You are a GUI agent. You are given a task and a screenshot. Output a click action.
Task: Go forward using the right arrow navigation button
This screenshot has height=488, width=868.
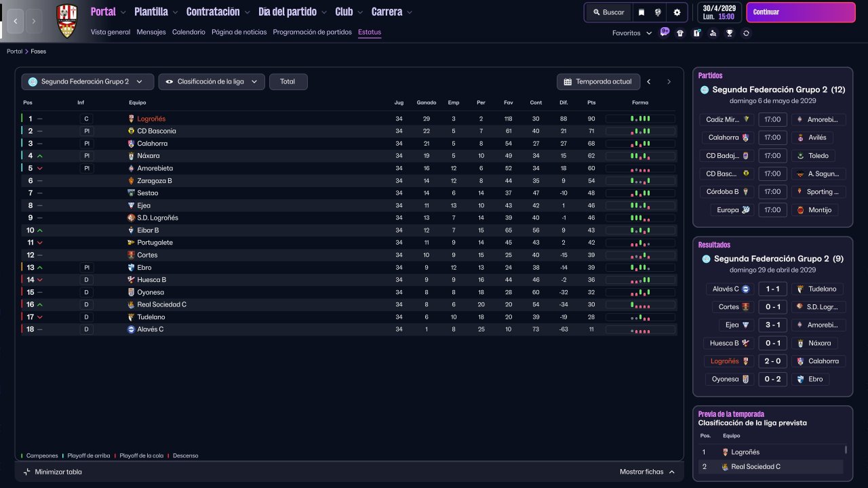point(34,21)
